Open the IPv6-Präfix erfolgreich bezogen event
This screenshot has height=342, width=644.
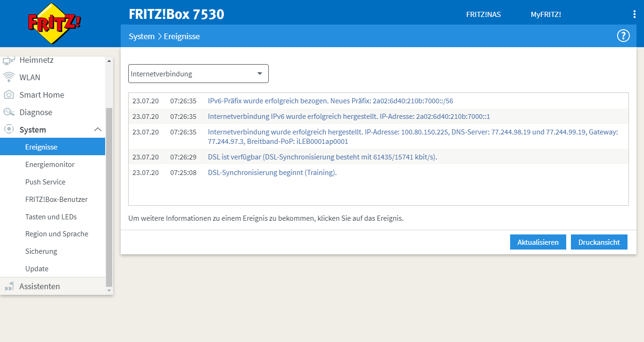(330, 101)
